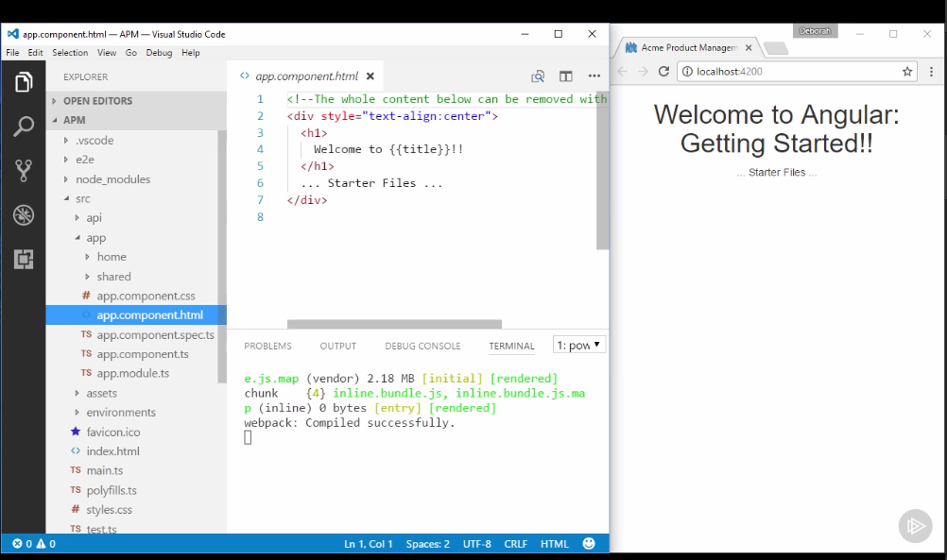947x560 pixels.
Task: Split the editor using the toolbar icon
Action: pos(566,76)
